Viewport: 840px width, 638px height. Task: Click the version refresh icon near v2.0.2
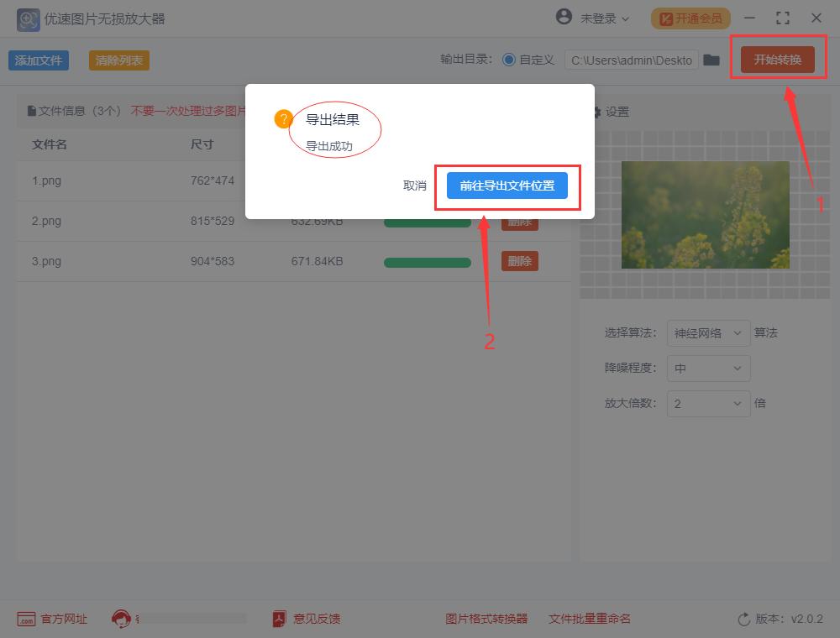pos(744,619)
